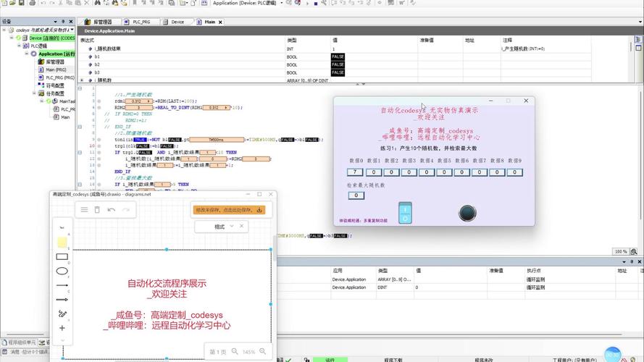This screenshot has width=644, height=362.
Task: Select the freehand pencil tool in draw.io
Action: tap(62, 313)
